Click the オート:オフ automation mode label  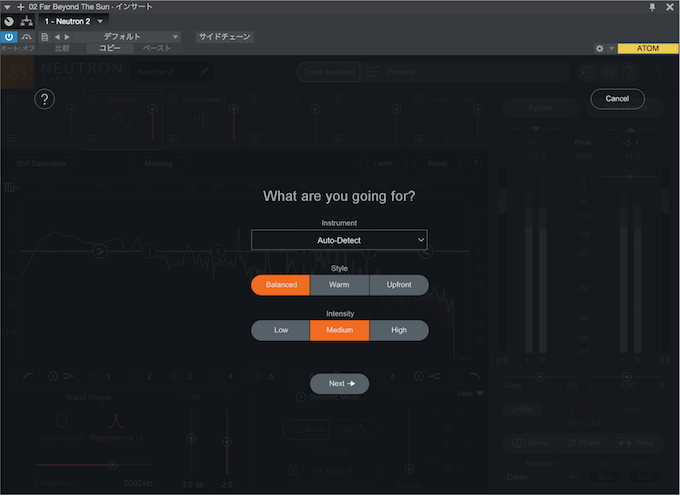(x=18, y=48)
